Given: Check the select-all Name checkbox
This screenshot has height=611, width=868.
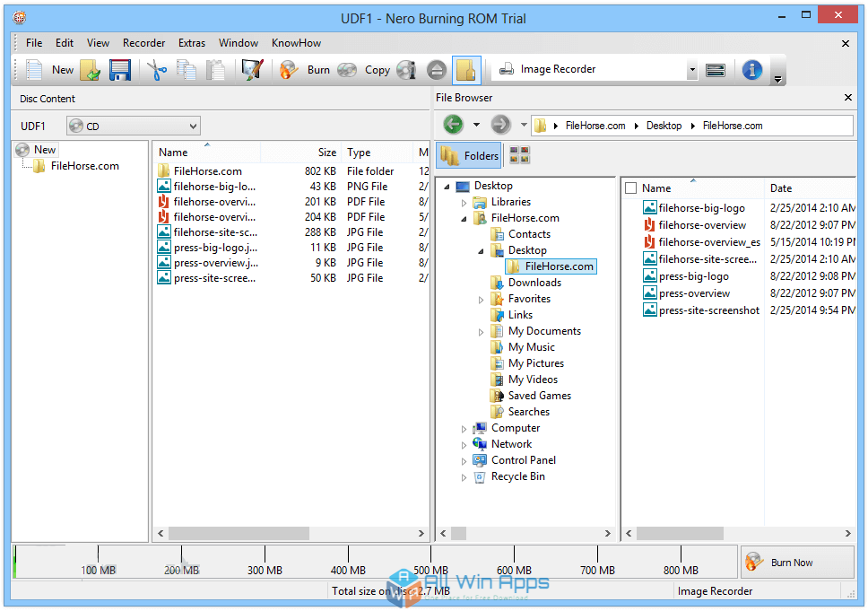Looking at the screenshot, I should coord(630,188).
